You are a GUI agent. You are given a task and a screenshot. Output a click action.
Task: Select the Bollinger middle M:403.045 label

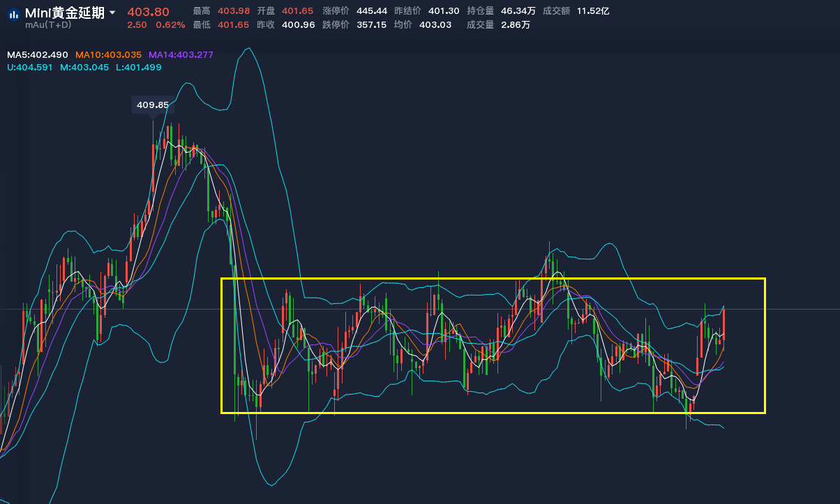tap(84, 68)
